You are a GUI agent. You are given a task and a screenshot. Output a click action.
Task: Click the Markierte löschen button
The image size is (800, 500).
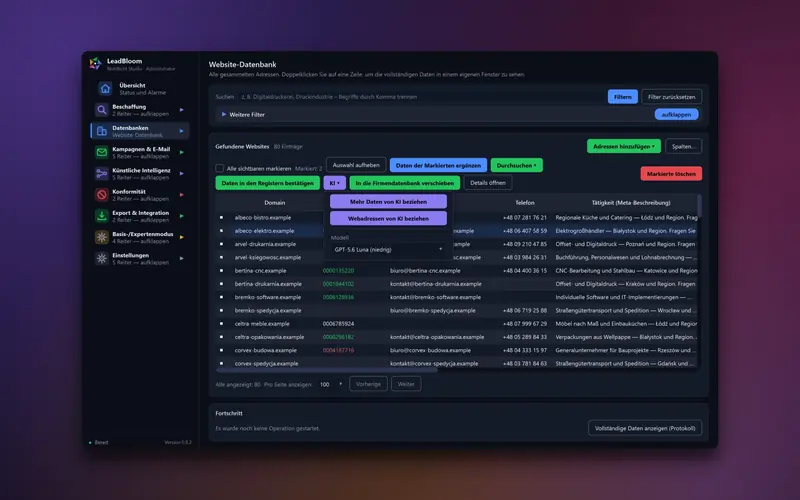[x=671, y=174]
